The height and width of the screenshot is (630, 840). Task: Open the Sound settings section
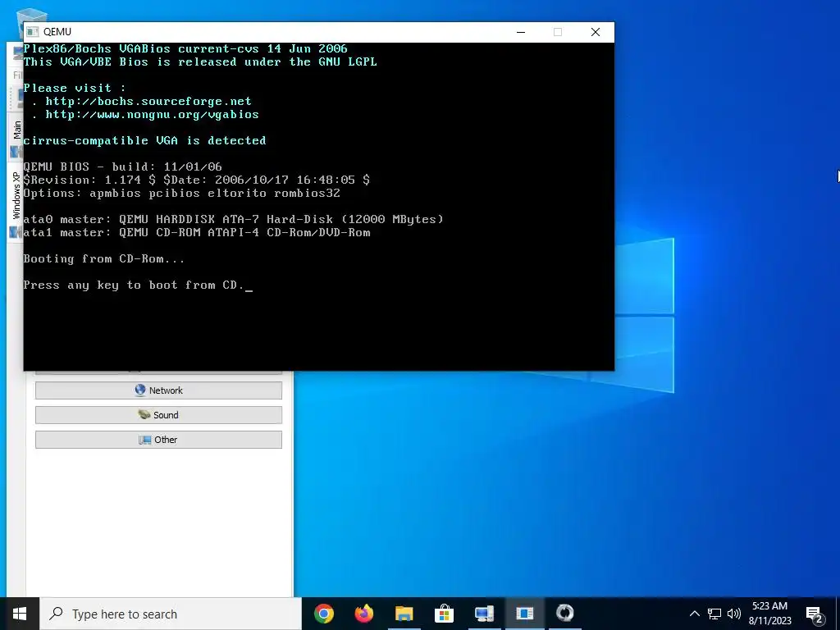[x=158, y=415]
